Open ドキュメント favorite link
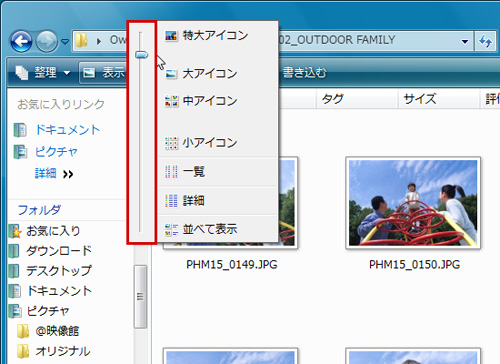Screen dimensions: 500x364 [x=68, y=130]
